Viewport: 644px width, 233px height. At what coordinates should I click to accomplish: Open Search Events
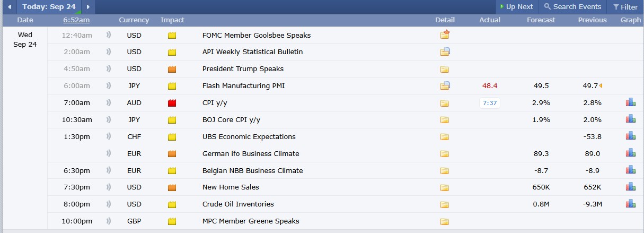tap(572, 7)
